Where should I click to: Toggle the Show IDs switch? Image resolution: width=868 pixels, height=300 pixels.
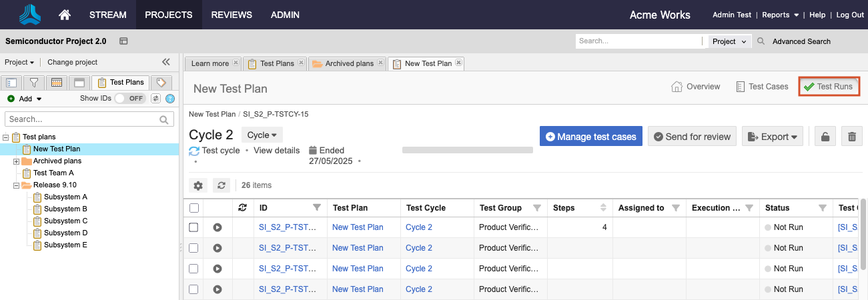[131, 99]
